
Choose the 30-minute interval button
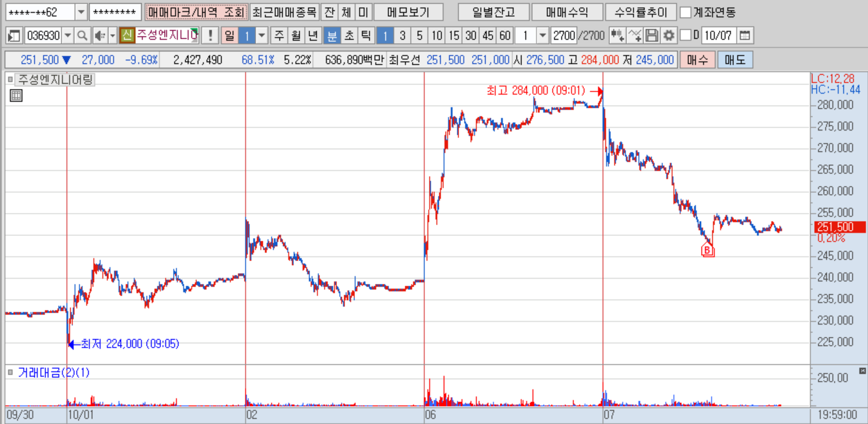471,35
